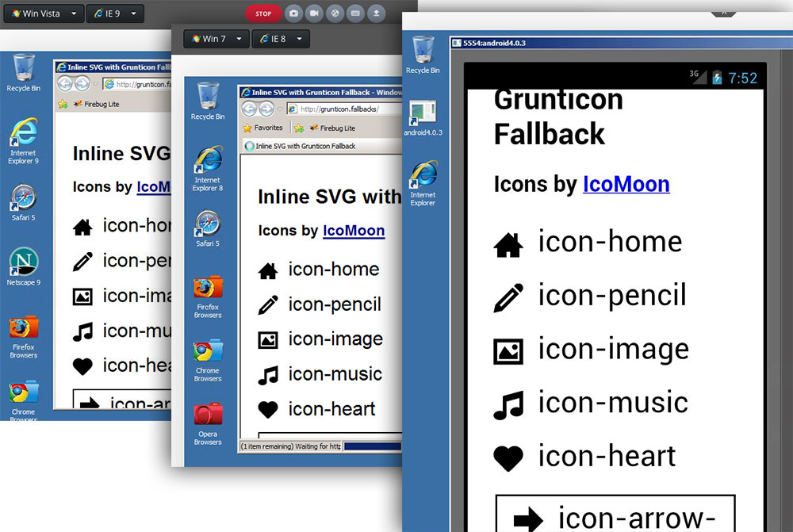This screenshot has height=532, width=793.
Task: Open Chrome Browsers folder on Win 7 desktop
Action: coord(208,361)
